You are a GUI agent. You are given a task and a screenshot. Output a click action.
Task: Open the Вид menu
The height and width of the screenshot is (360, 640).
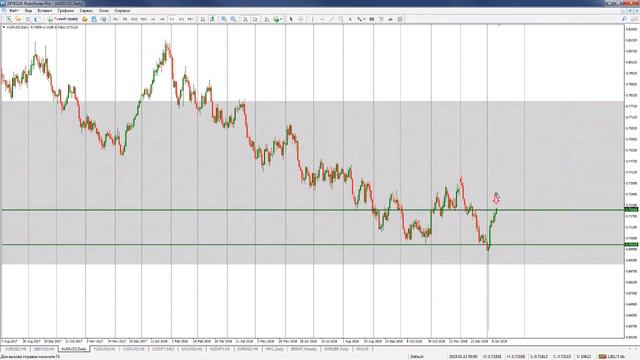(28, 11)
